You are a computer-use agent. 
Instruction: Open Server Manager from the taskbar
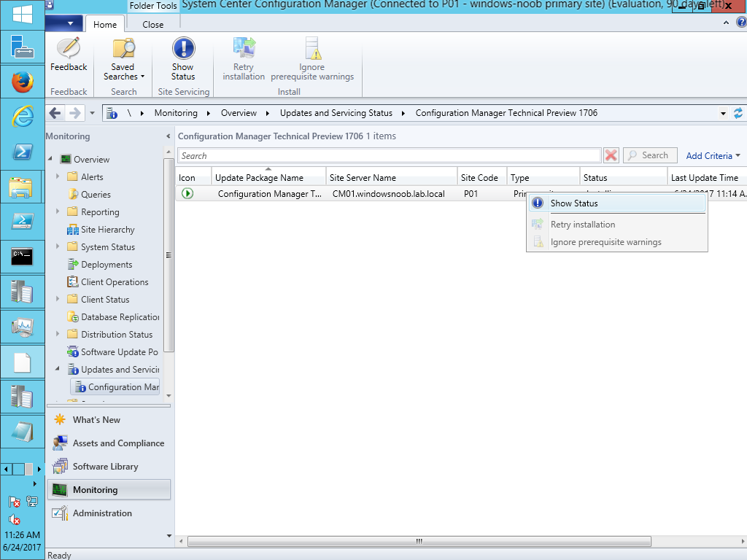coord(23,47)
